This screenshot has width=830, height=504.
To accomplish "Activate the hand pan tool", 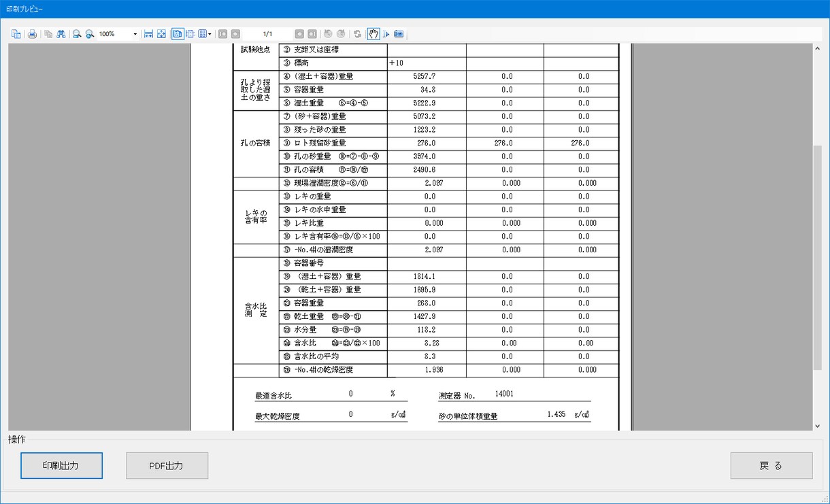I will point(373,34).
